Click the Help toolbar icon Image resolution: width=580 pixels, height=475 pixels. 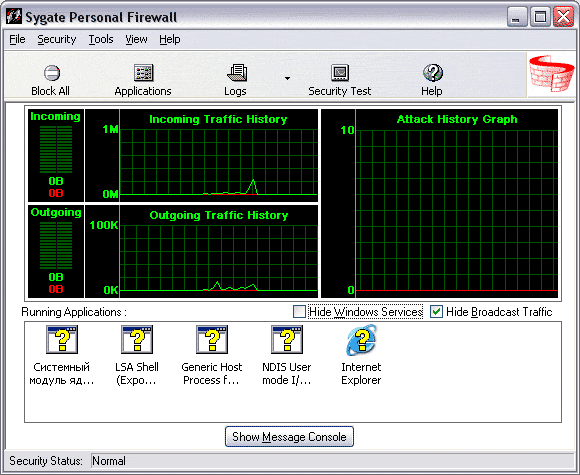[432, 73]
